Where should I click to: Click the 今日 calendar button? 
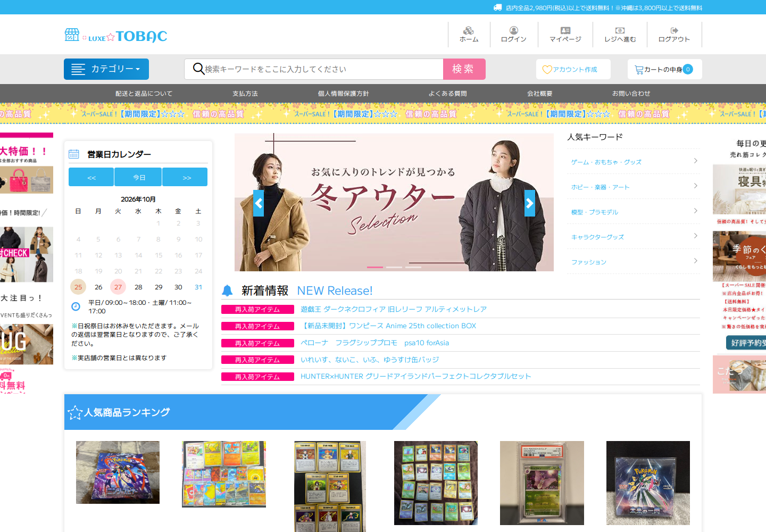coord(138,177)
